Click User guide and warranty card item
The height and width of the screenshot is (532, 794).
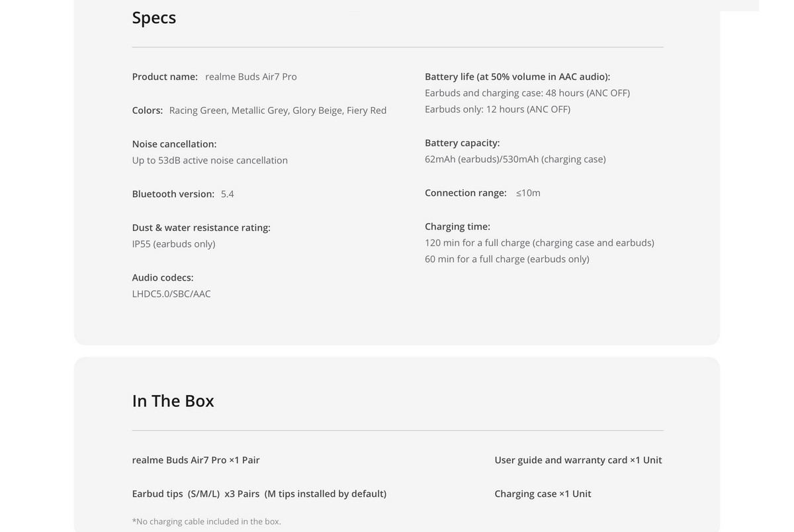pyautogui.click(x=578, y=460)
